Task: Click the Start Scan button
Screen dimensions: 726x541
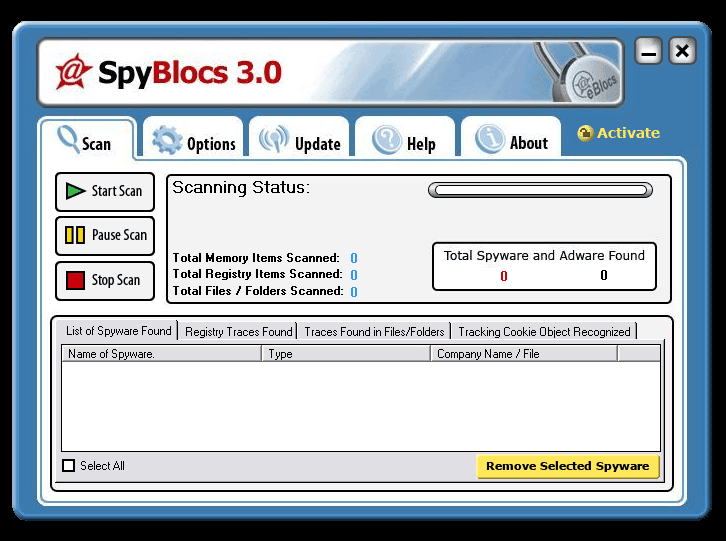Action: coord(105,192)
